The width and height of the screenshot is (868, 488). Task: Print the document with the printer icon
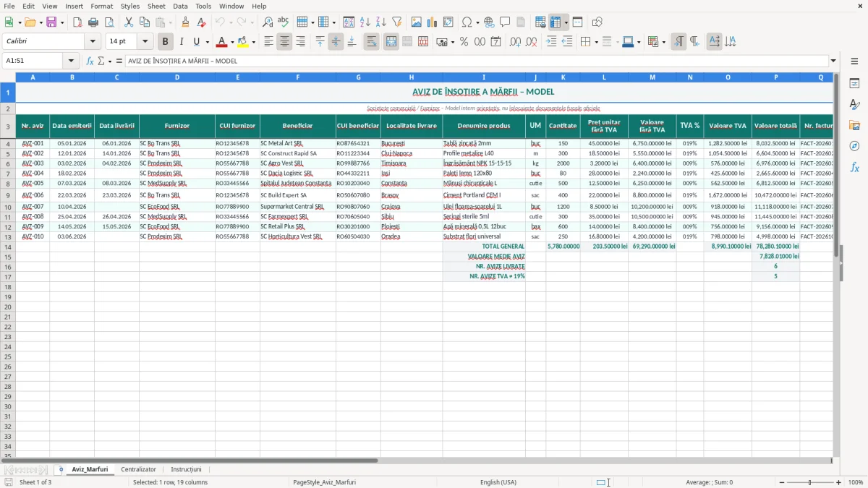[x=93, y=22]
